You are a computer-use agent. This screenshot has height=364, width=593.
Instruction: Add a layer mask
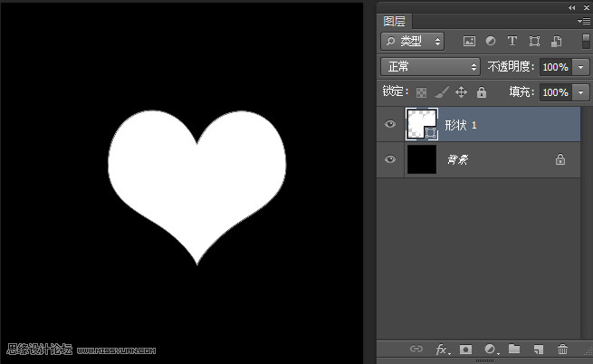[x=465, y=349]
